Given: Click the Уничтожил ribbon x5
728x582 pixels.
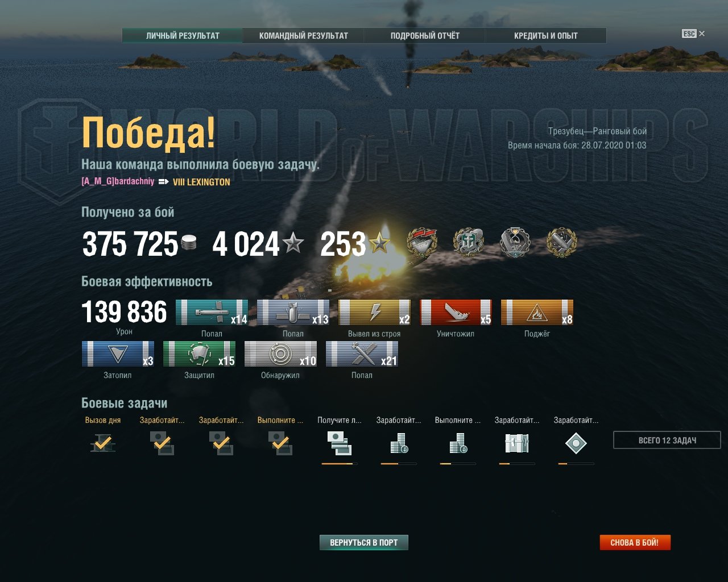Looking at the screenshot, I should (x=456, y=312).
